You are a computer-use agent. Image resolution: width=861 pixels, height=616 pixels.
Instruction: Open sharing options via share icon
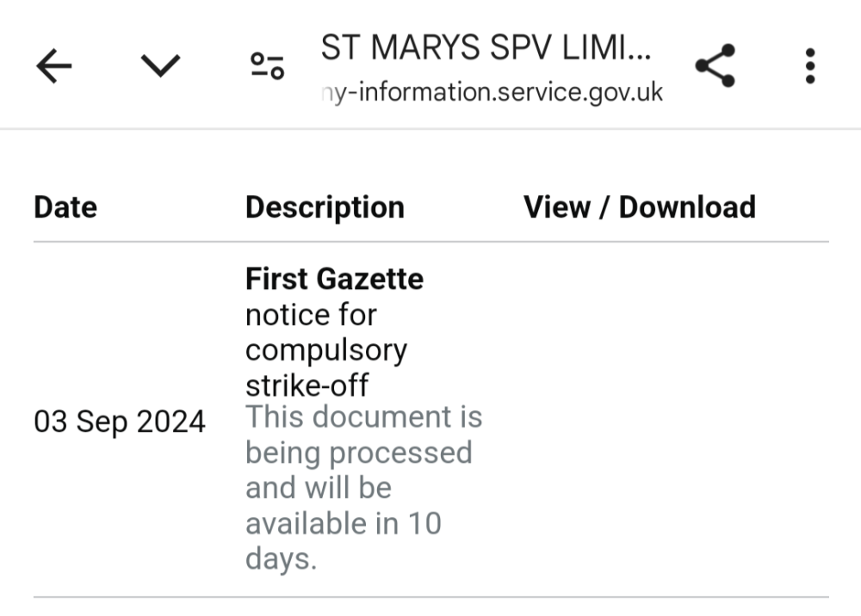tap(715, 65)
